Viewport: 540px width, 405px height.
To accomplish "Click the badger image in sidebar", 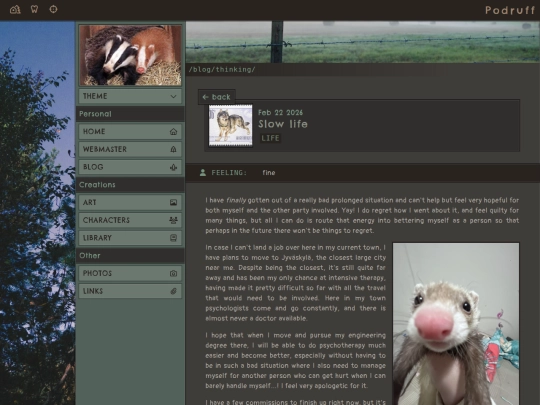I will tap(130, 55).
